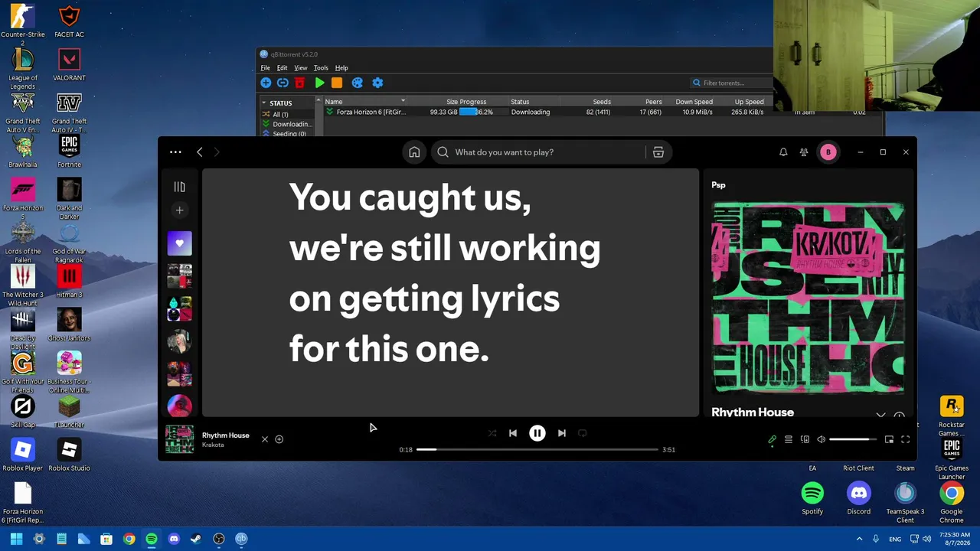
Task: Open the qBittorrent palette icon
Action: tap(357, 83)
